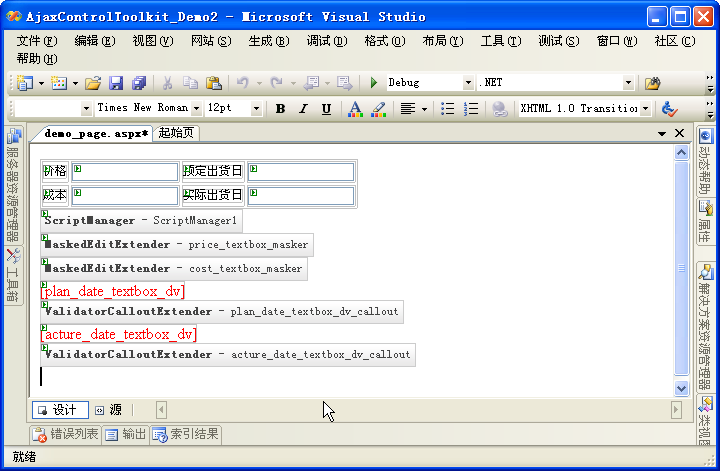
Task: Select the price_textbox_masker extender
Action: coord(177,245)
